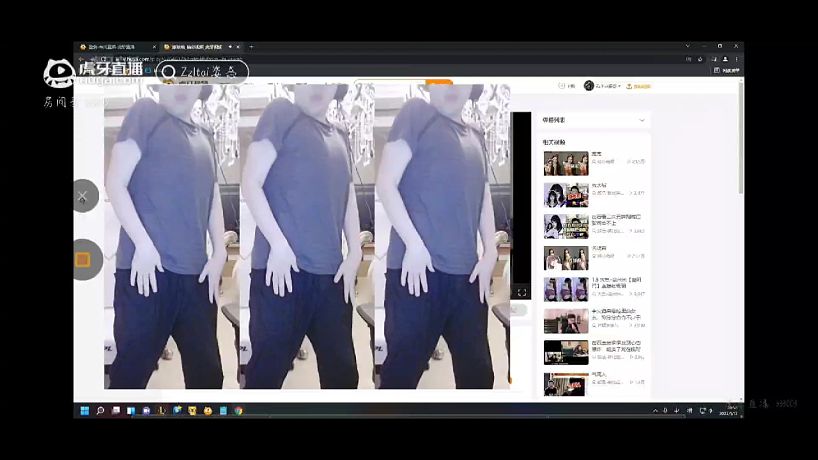This screenshot has width=818, height=460.
Task: Open the Windows Start menu
Action: pos(85,410)
